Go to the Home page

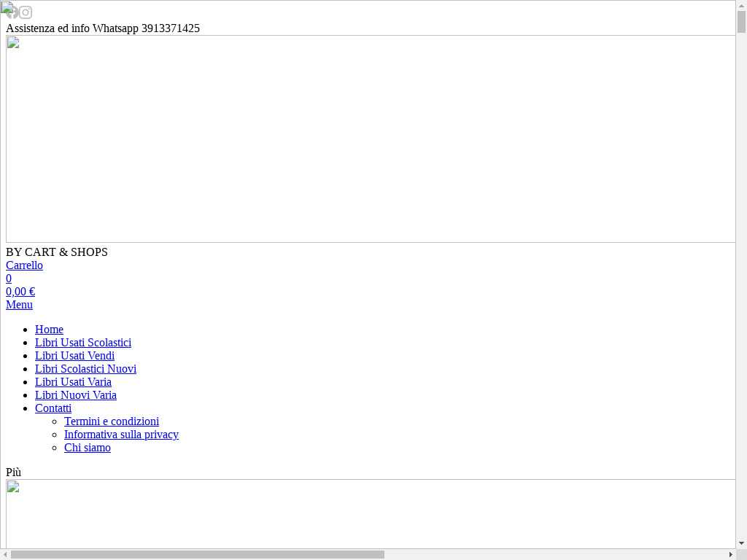[49, 330]
